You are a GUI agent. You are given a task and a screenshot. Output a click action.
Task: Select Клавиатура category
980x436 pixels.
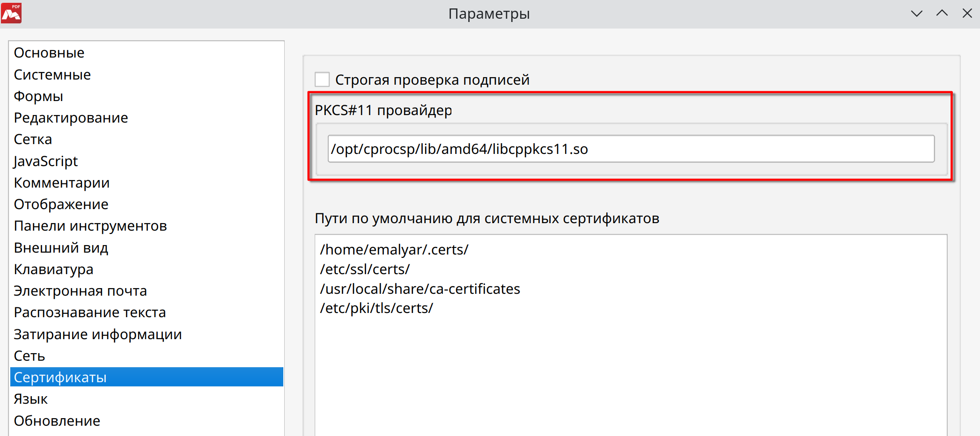147,269
